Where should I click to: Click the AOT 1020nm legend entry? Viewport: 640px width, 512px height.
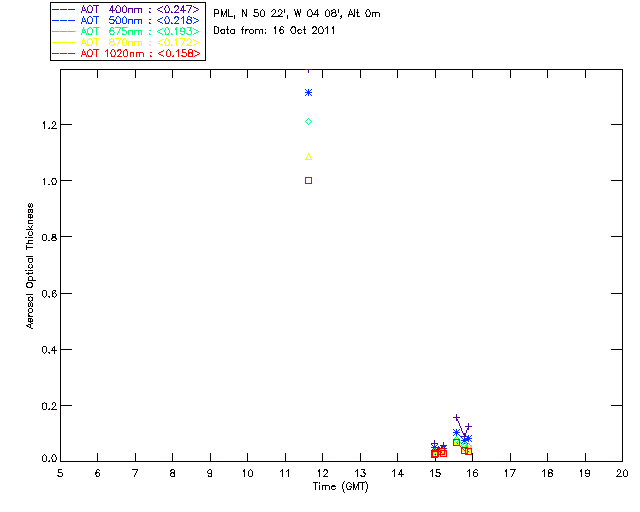tap(126, 53)
